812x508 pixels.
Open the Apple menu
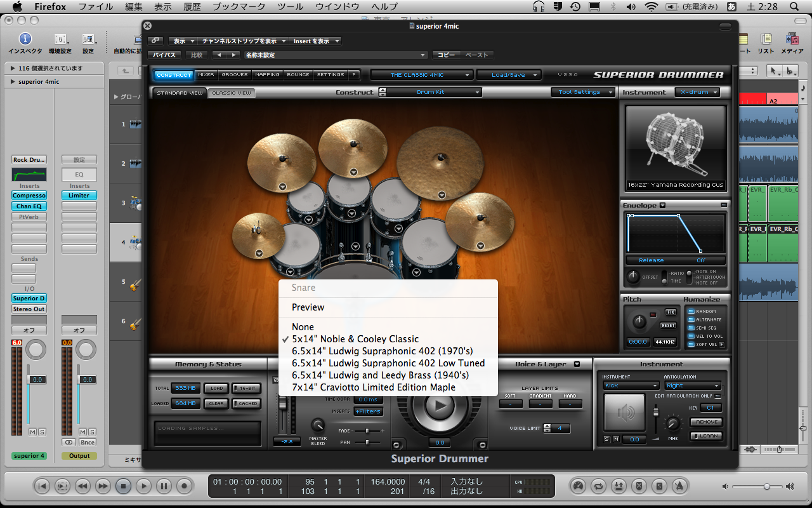click(x=17, y=6)
